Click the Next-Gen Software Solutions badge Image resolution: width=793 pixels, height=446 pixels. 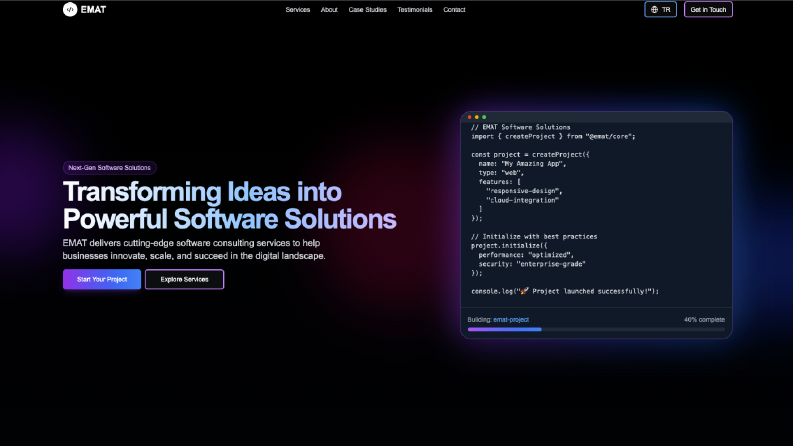[109, 167]
